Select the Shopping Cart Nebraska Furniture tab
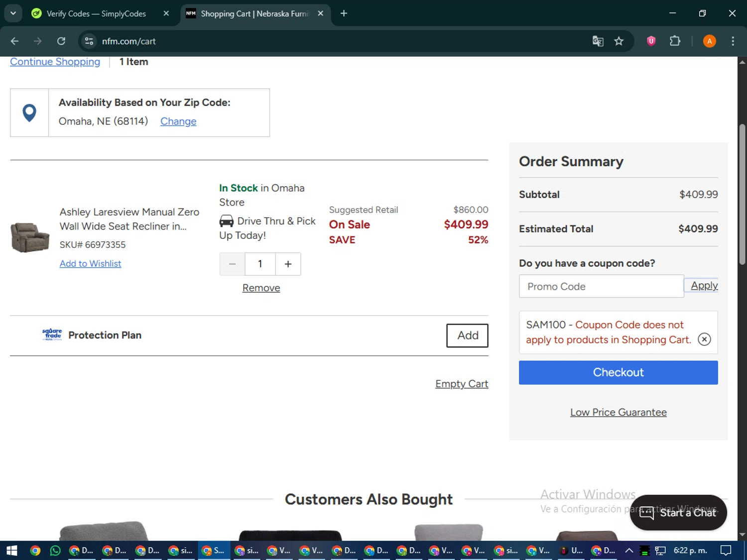Viewport: 747px width, 560px height. click(254, 13)
